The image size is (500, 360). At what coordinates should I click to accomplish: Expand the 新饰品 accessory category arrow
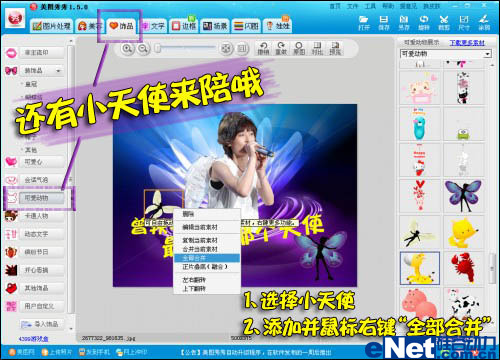pos(59,71)
